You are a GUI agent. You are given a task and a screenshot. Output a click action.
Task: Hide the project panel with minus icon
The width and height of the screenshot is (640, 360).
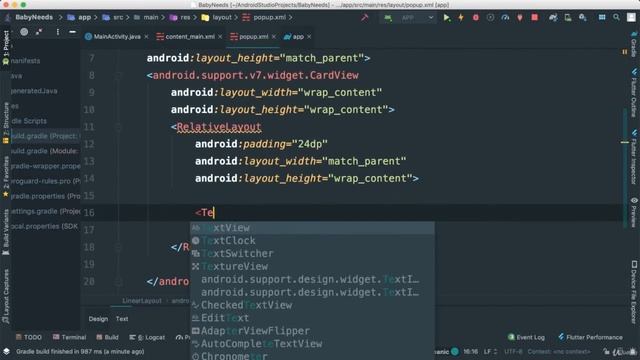[x=72, y=32]
